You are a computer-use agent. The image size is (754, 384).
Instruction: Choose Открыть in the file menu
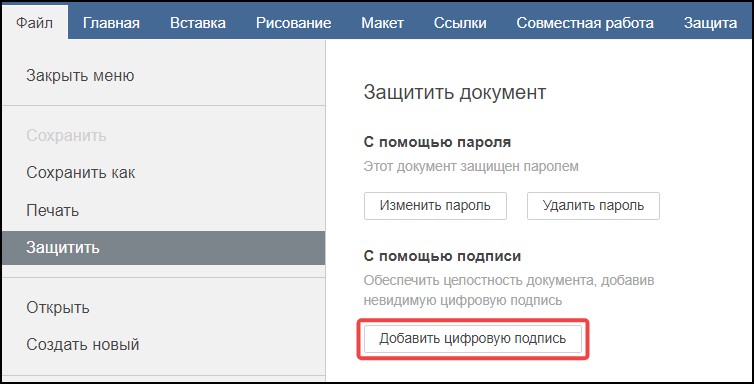(x=163, y=307)
